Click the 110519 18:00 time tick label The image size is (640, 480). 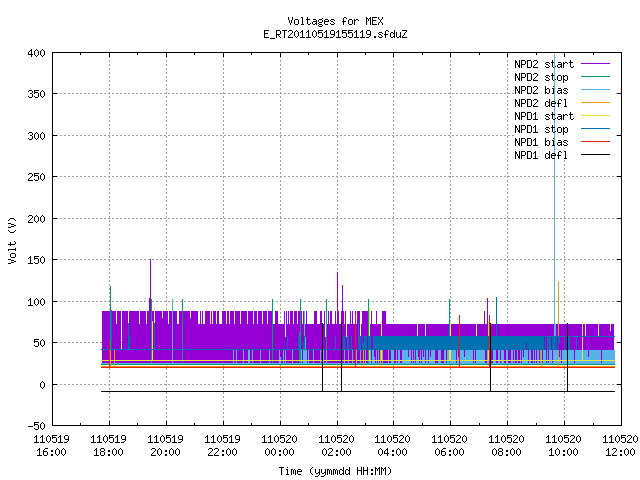pyautogui.click(x=109, y=446)
